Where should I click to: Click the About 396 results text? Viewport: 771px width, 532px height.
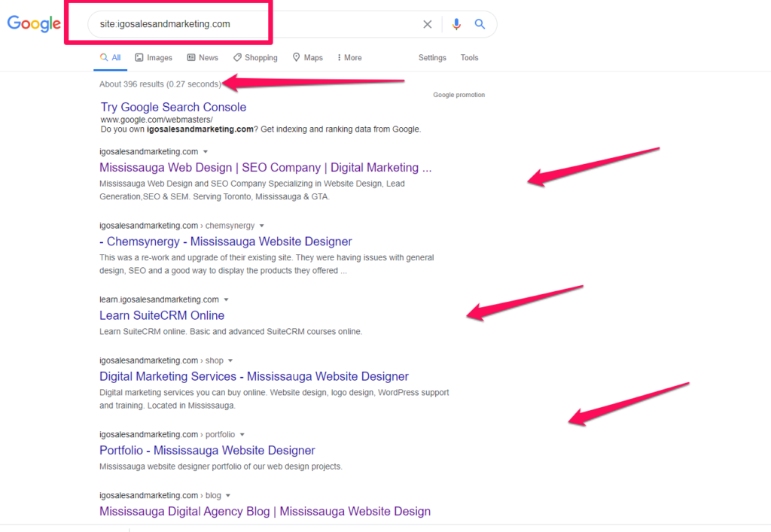point(160,84)
